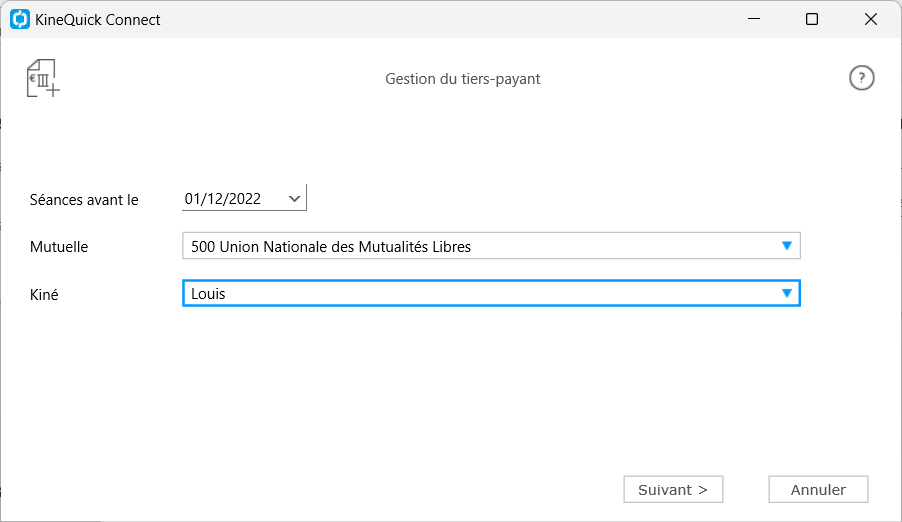Viewport: 902px width, 522px height.
Task: Click the Suivant > button
Action: tap(673, 489)
